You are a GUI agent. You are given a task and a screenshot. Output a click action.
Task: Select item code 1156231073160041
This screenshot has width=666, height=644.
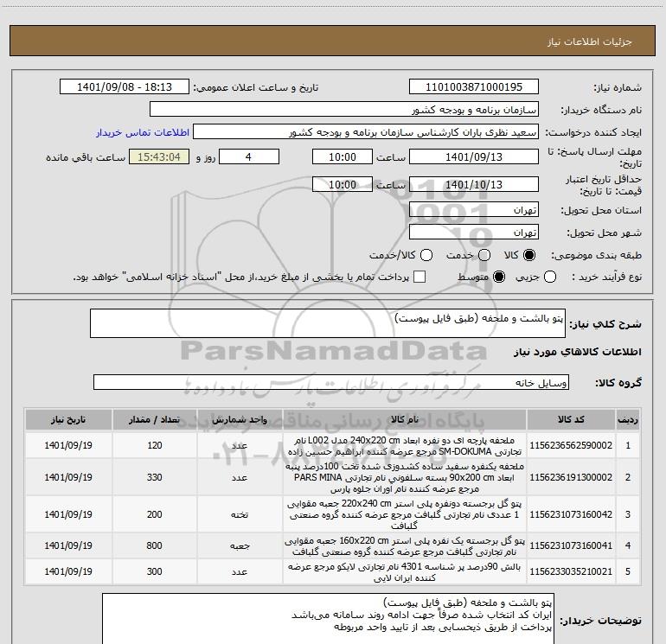point(571,545)
